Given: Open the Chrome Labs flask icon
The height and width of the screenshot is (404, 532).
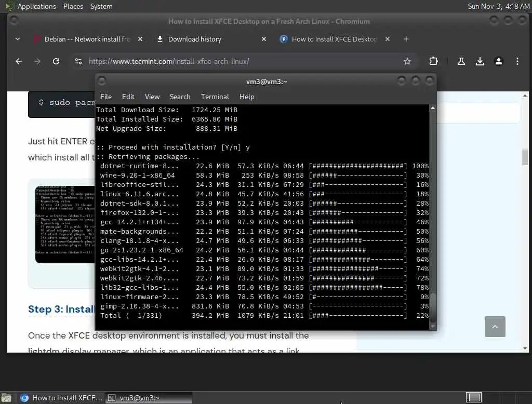Looking at the screenshot, I should tap(461, 61).
